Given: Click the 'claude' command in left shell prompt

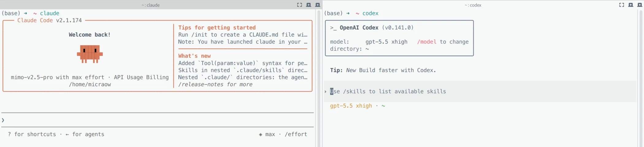Looking at the screenshot, I should (49, 13).
